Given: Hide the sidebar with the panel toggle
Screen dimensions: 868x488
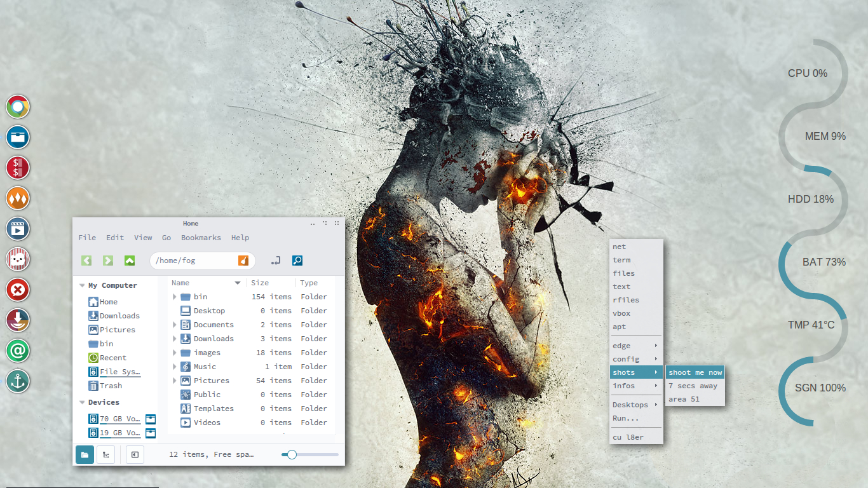Looking at the screenshot, I should tap(135, 454).
